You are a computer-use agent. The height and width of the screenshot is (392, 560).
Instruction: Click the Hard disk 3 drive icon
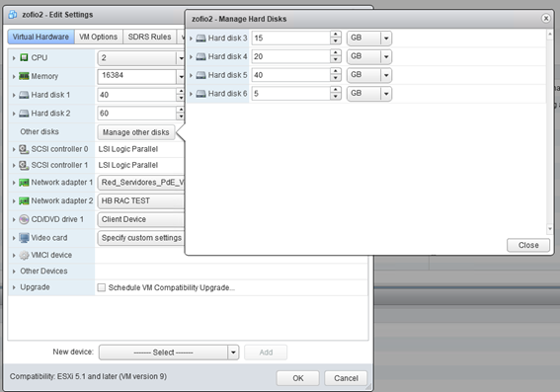click(x=201, y=38)
